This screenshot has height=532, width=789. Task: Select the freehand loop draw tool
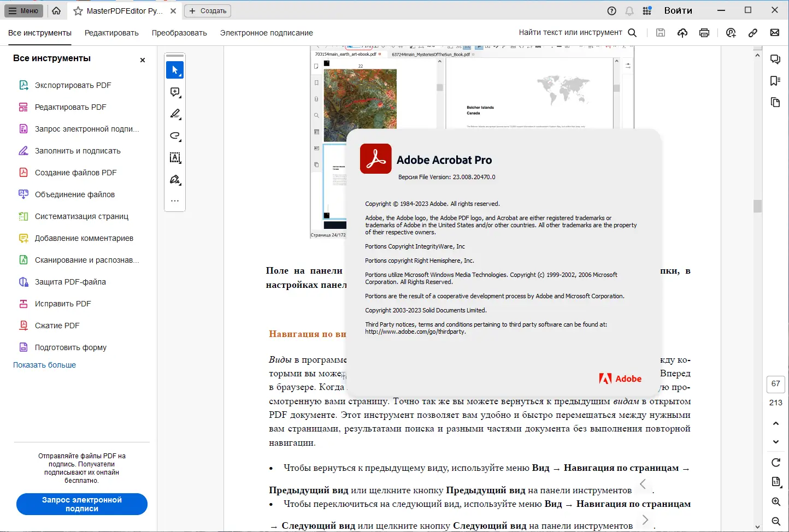click(175, 135)
